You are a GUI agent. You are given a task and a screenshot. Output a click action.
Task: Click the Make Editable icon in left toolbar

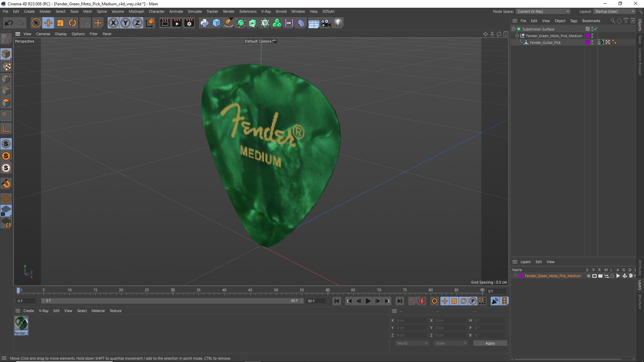pos(6,39)
